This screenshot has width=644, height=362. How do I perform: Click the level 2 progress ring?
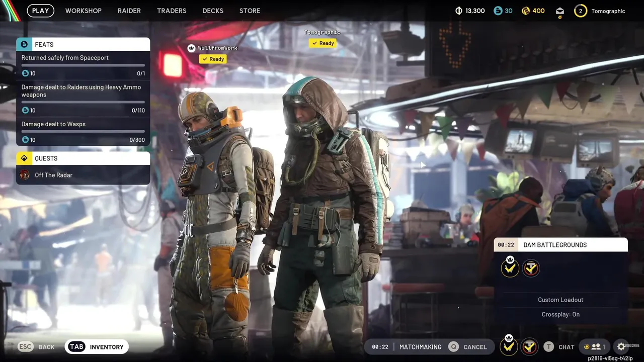tap(581, 11)
